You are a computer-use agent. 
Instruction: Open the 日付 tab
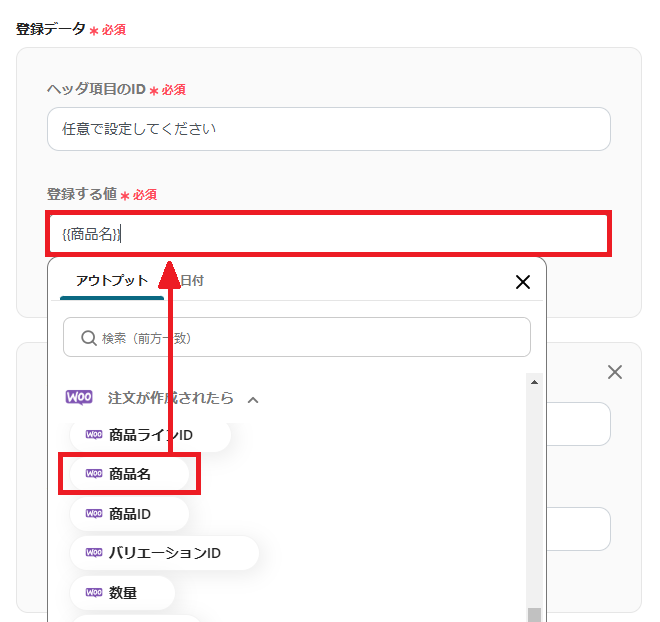(191, 281)
